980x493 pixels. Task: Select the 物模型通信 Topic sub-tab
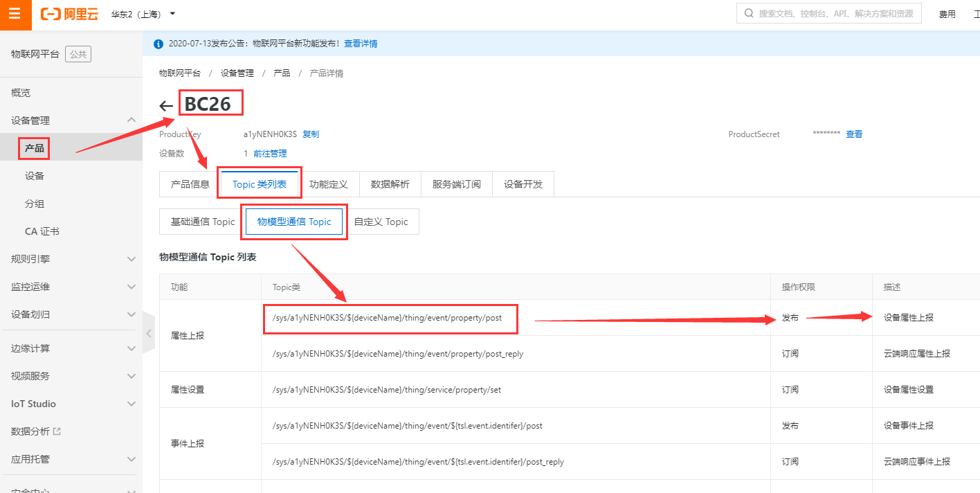(x=294, y=222)
